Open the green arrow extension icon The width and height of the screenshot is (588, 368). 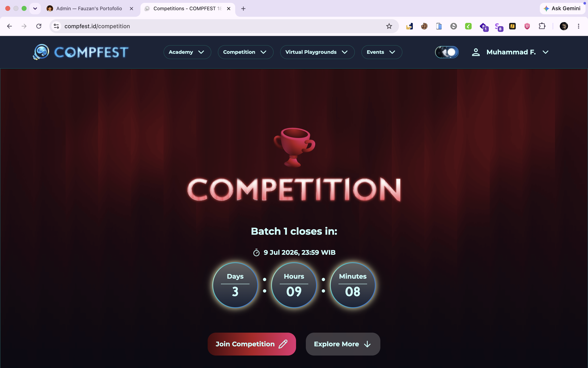pyautogui.click(x=468, y=26)
